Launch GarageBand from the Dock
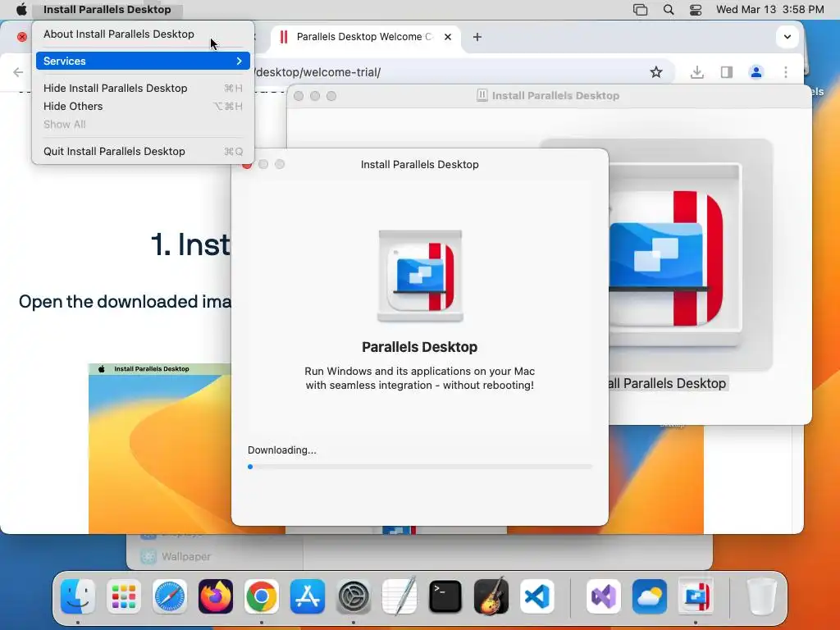This screenshot has height=630, width=840. (x=491, y=596)
